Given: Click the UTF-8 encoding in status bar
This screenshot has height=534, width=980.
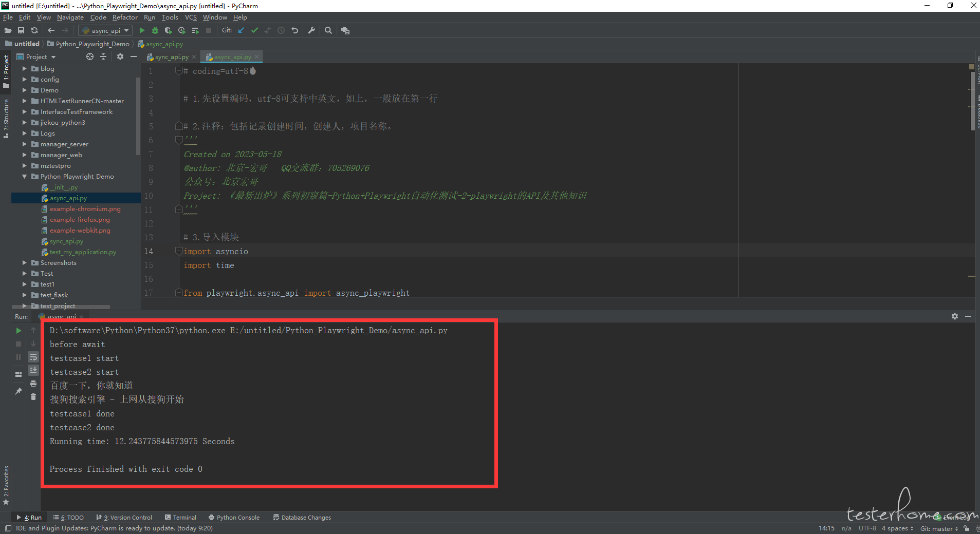Looking at the screenshot, I should point(867,528).
